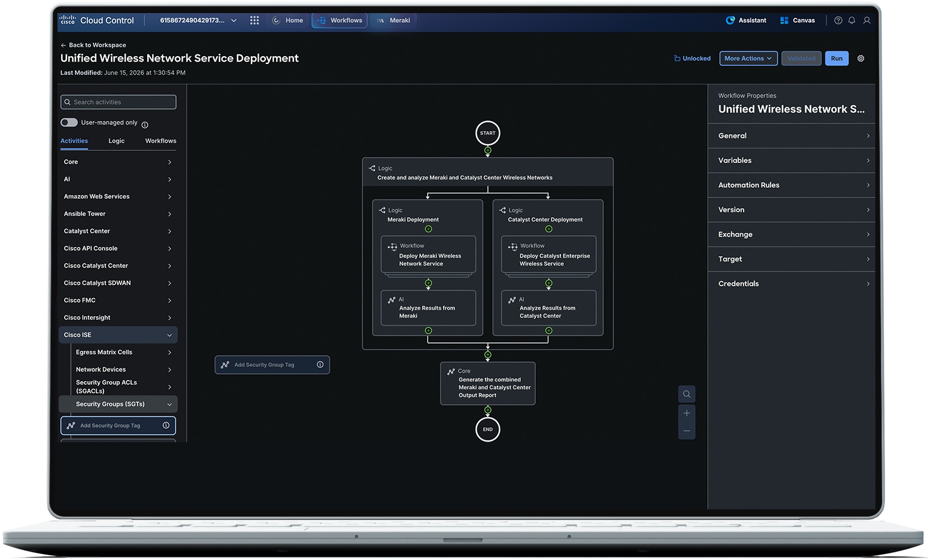Open the More Actions dropdown
928x560 pixels.
click(748, 59)
